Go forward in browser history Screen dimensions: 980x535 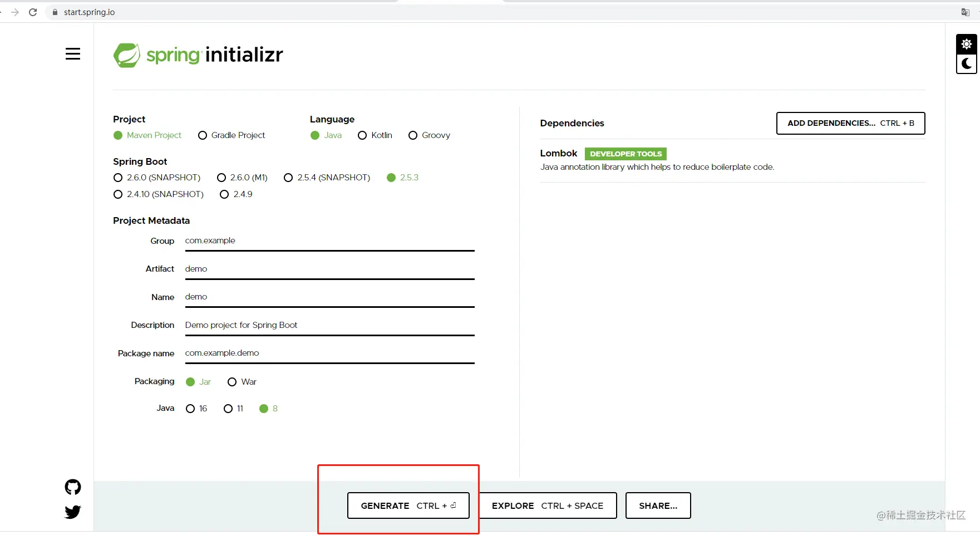point(15,12)
